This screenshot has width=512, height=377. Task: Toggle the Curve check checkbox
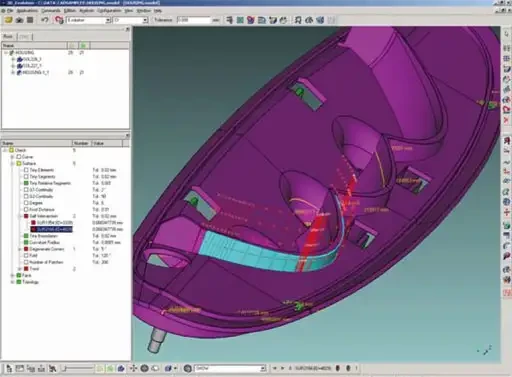click(x=19, y=157)
